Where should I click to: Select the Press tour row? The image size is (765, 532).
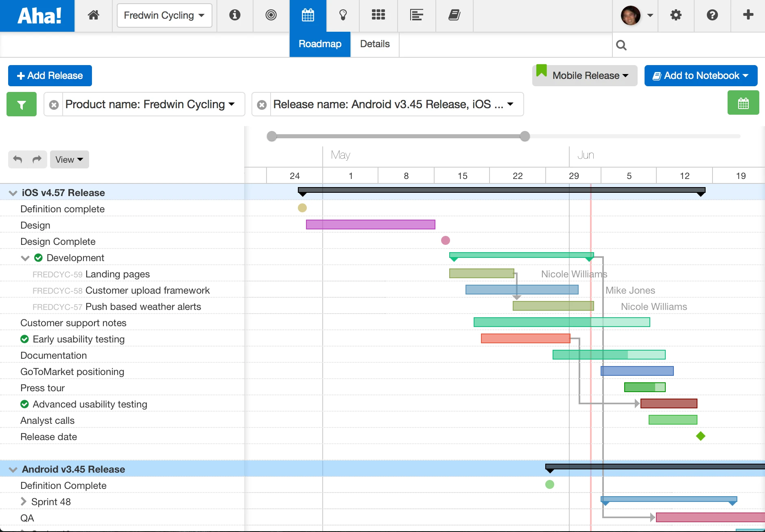[42, 388]
